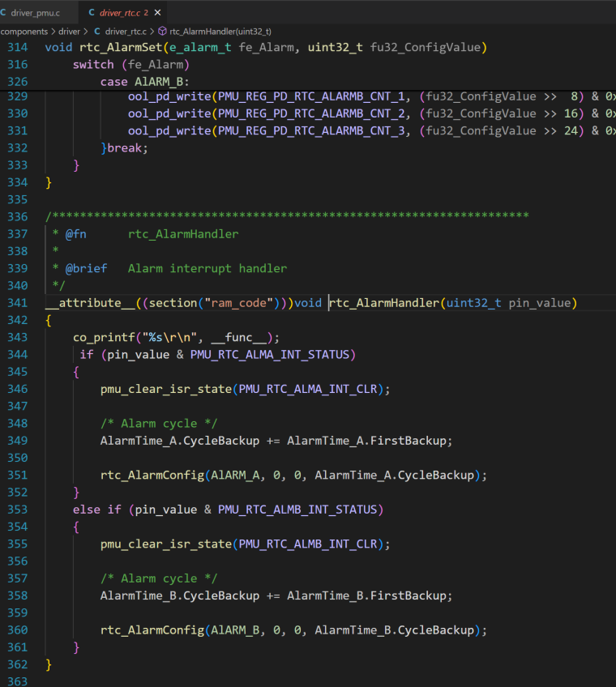The width and height of the screenshot is (616, 687).
Task: Click the C file icon on driver_pmu.c tab
Action: point(4,13)
